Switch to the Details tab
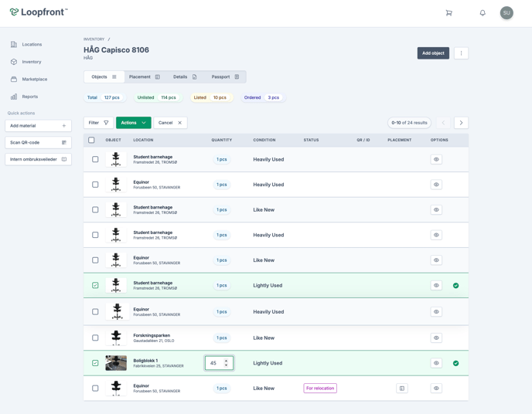The width and height of the screenshot is (532, 414). (x=185, y=77)
